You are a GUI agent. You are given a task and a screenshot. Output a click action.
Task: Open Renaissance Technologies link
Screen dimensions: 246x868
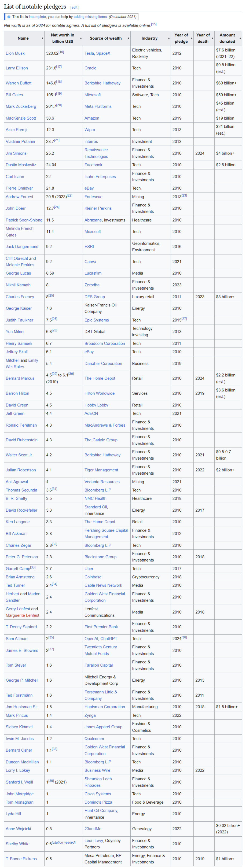96,153
